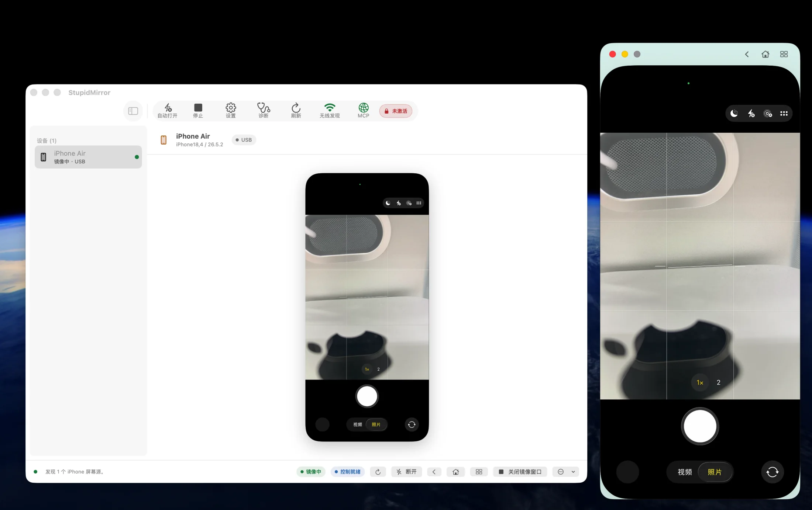
Task: Toggle flash auto icon in mirror window
Action: pyautogui.click(x=751, y=114)
